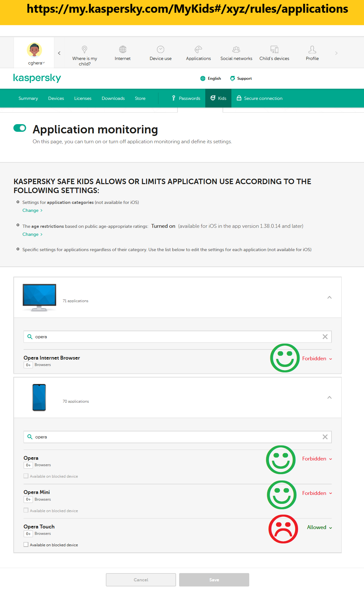Click the search magnifier in phone app search
Image resolution: width=364 pixels, height=590 pixels.
(30, 437)
